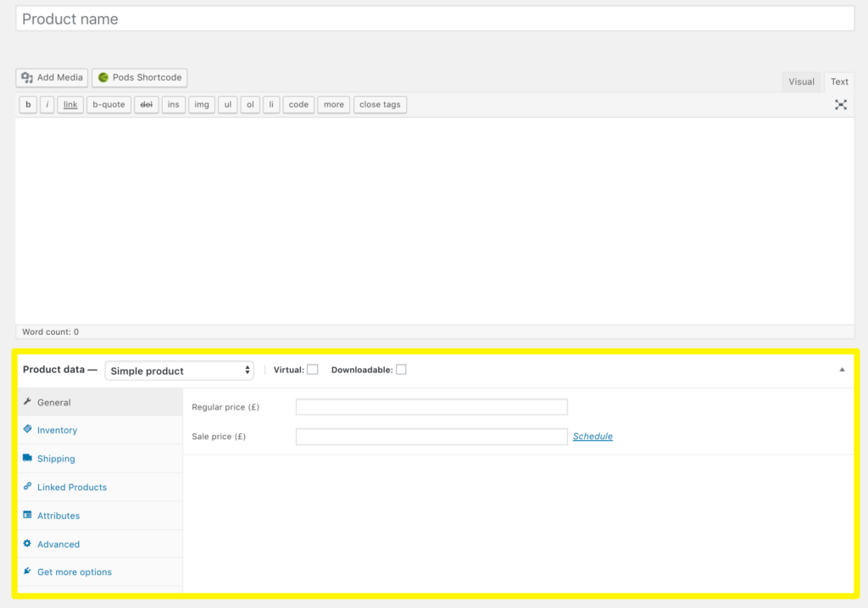The width and height of the screenshot is (868, 608).
Task: Click the megaphone icon near Get more options
Action: (x=28, y=572)
